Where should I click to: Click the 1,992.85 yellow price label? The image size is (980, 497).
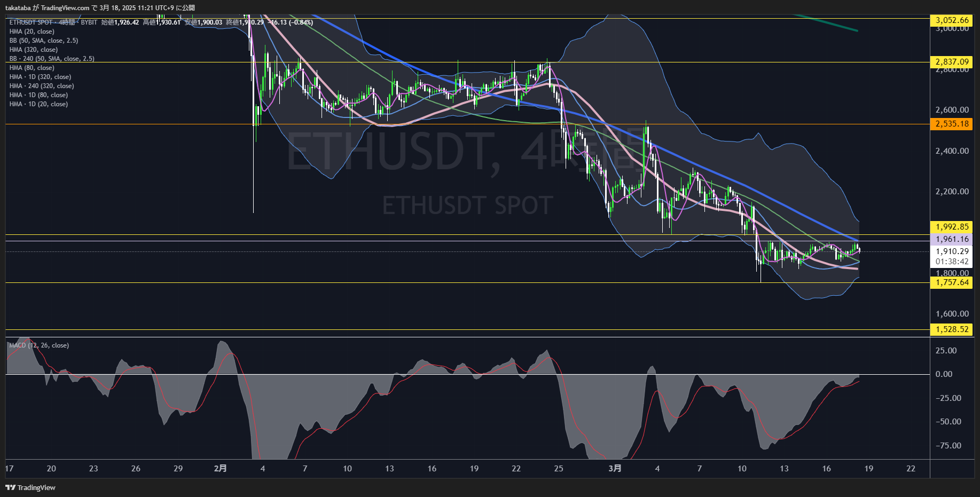tap(952, 227)
